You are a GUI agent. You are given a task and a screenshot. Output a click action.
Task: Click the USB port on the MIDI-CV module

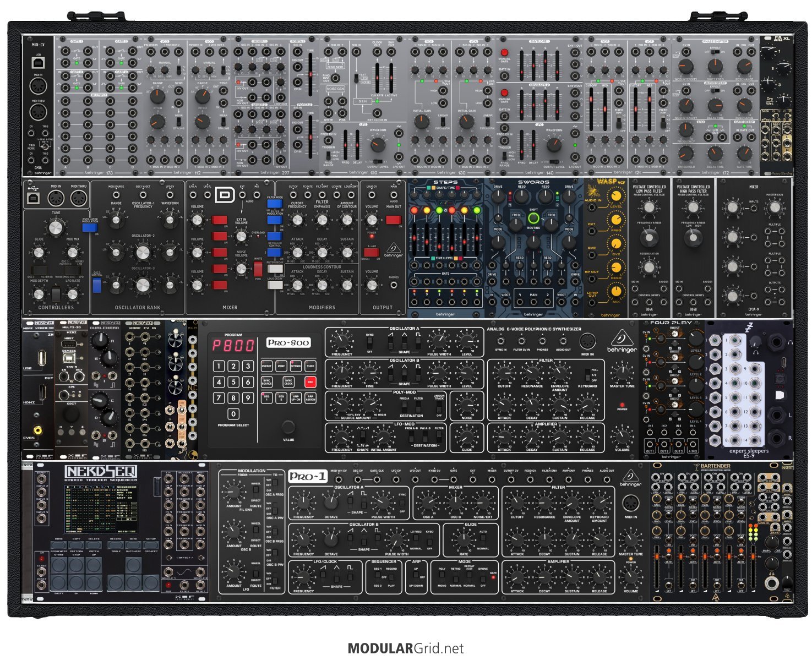tap(39, 62)
